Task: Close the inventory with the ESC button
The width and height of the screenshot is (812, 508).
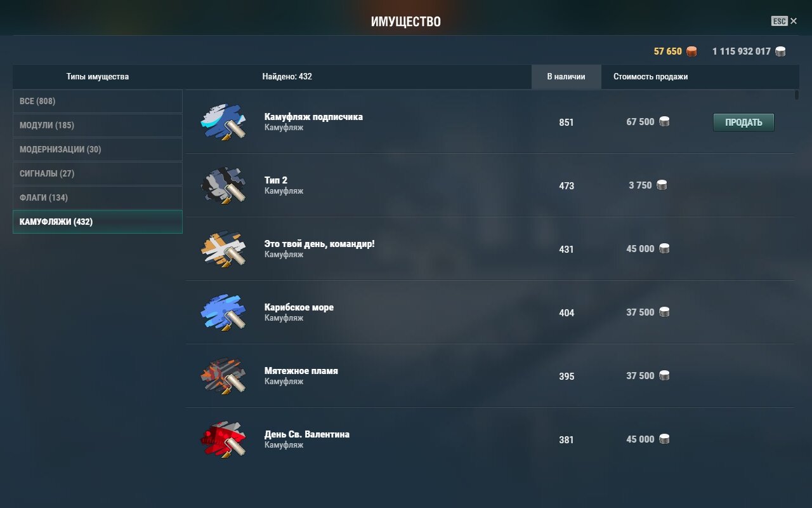Action: pos(784,21)
